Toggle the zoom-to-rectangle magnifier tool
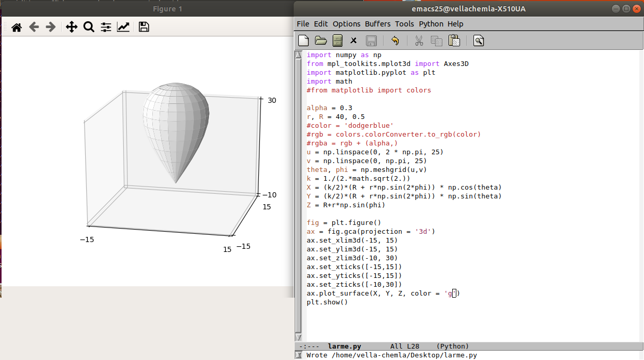Viewport: 644px width, 360px height. click(89, 28)
